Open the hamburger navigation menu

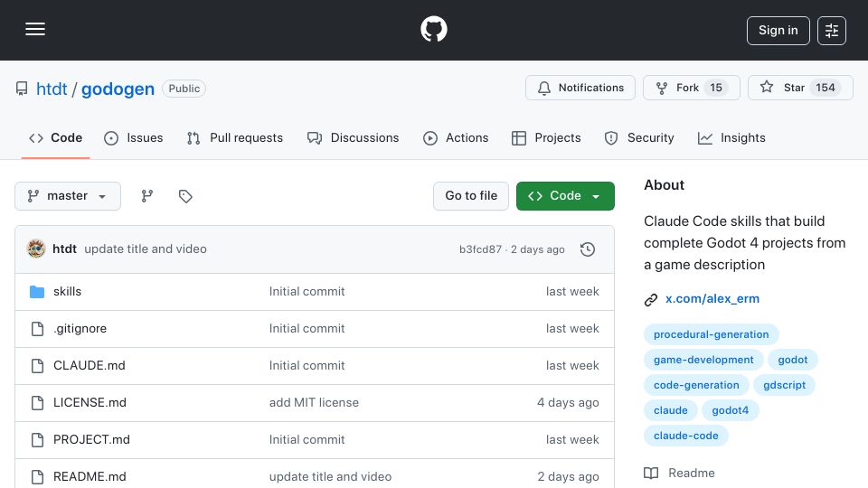(35, 29)
